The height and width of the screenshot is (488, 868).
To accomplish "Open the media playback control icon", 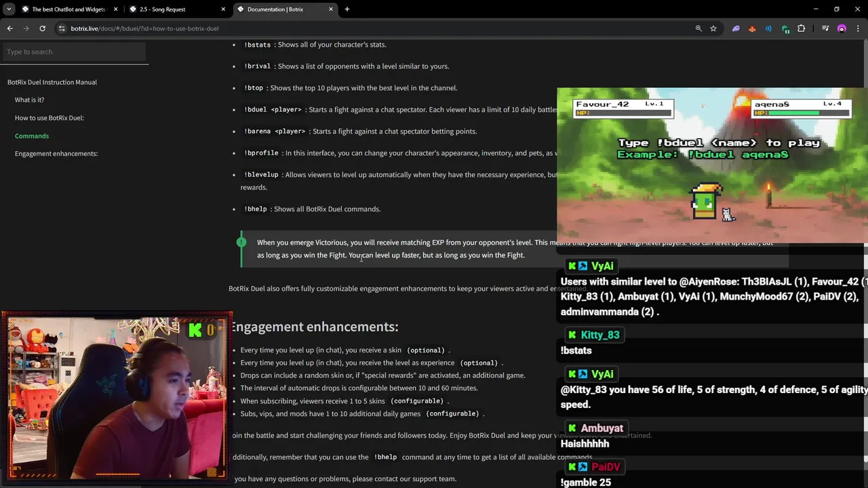I will pyautogui.click(x=825, y=28).
